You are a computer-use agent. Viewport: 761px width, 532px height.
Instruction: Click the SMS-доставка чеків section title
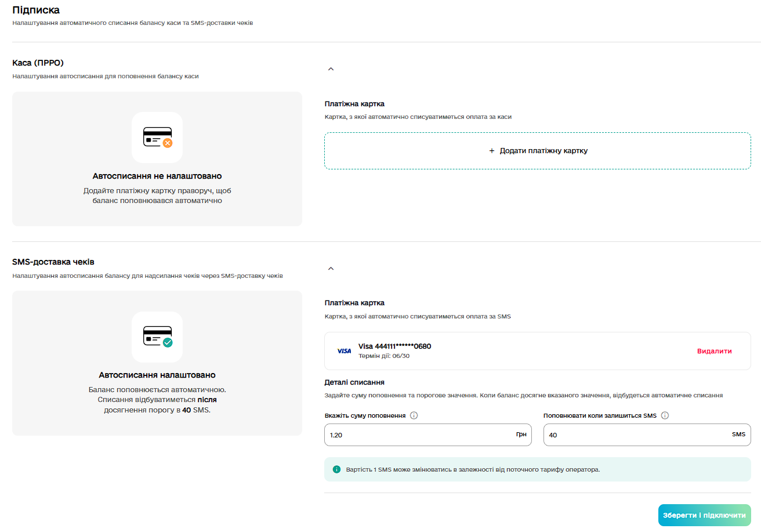coord(53,262)
